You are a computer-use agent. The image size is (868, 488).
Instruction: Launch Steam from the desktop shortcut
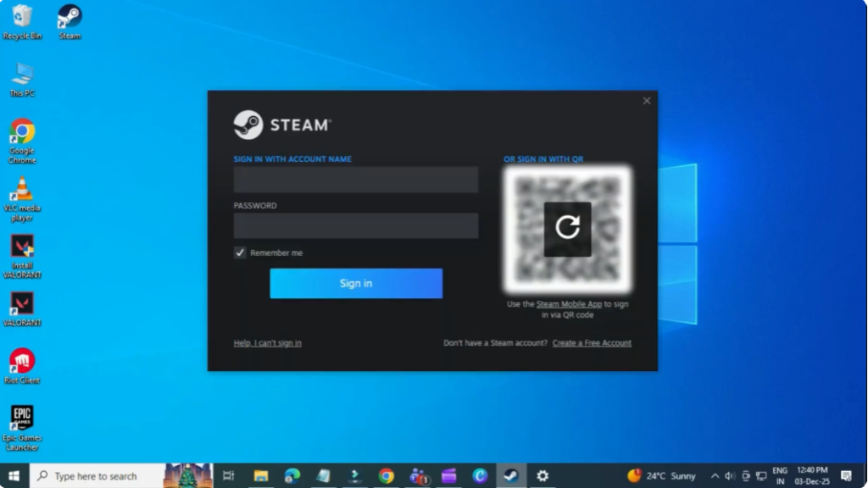(69, 17)
